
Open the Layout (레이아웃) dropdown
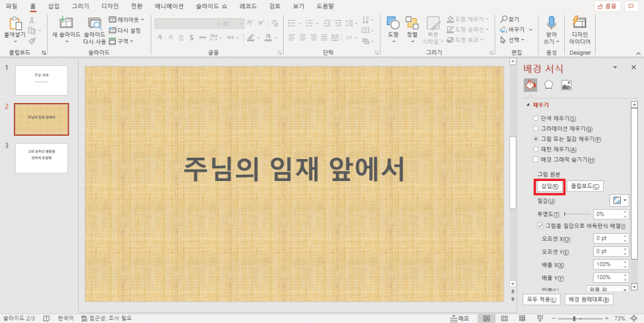126,19
